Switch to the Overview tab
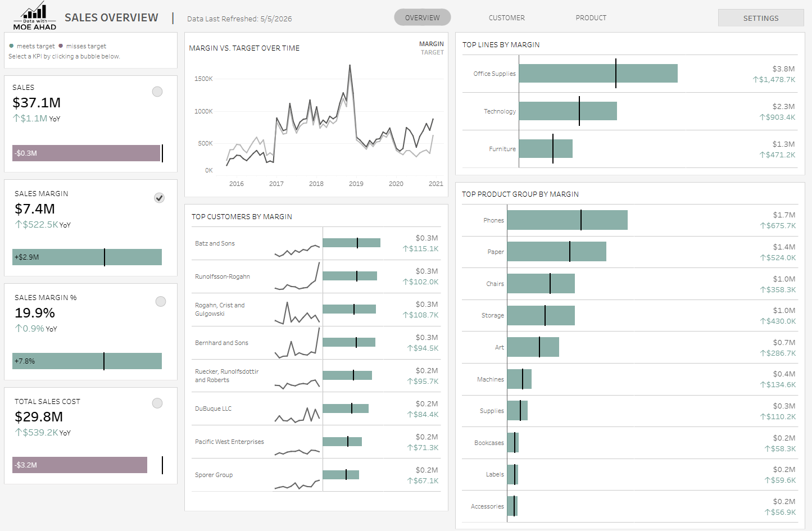 click(423, 17)
